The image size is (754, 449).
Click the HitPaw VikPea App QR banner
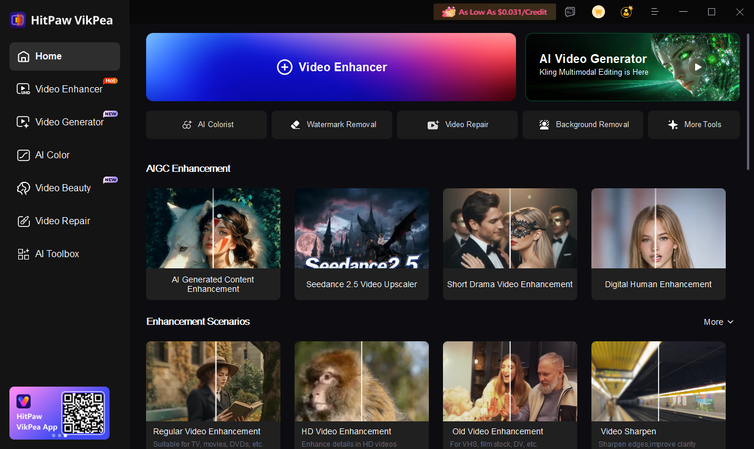[60, 413]
